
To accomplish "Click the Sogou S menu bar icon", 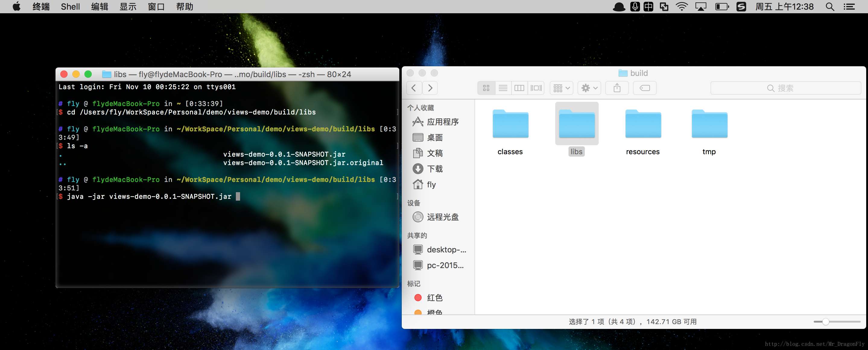I will pos(741,7).
